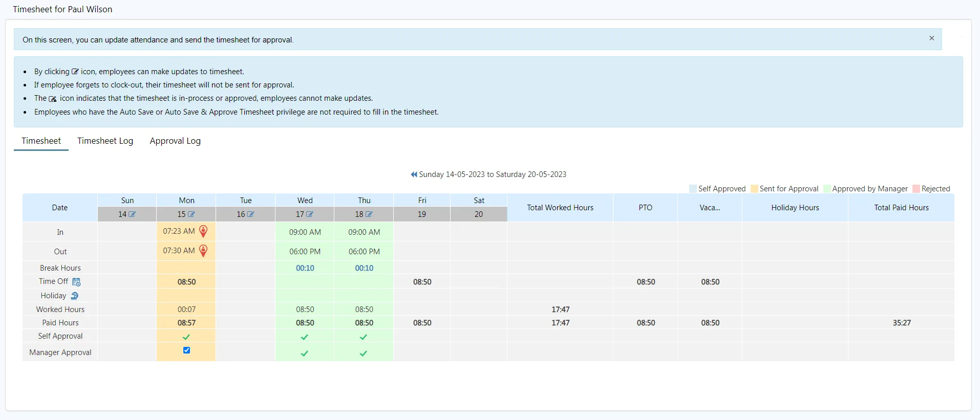The image size is (980, 420).
Task: Click the 35:27 Total Paid Hours value
Action: coord(902,323)
